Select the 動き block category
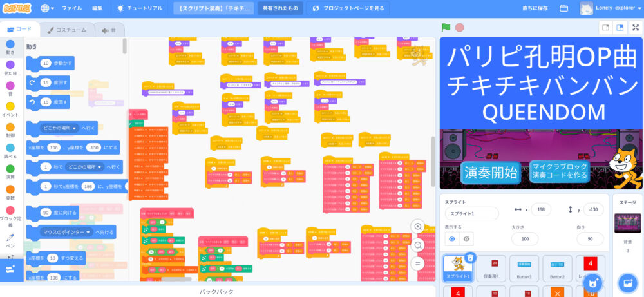The image size is (644, 297). [11, 47]
